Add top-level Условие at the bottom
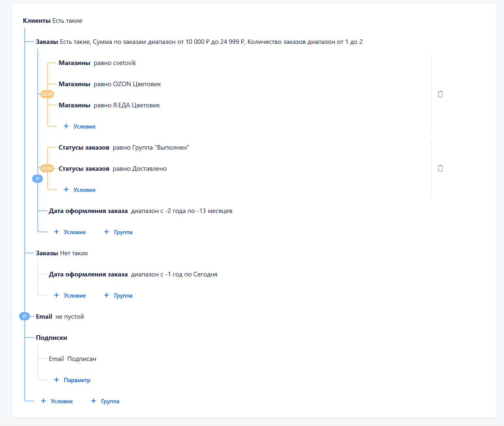Image resolution: width=504 pixels, height=426 pixels. coord(57,401)
